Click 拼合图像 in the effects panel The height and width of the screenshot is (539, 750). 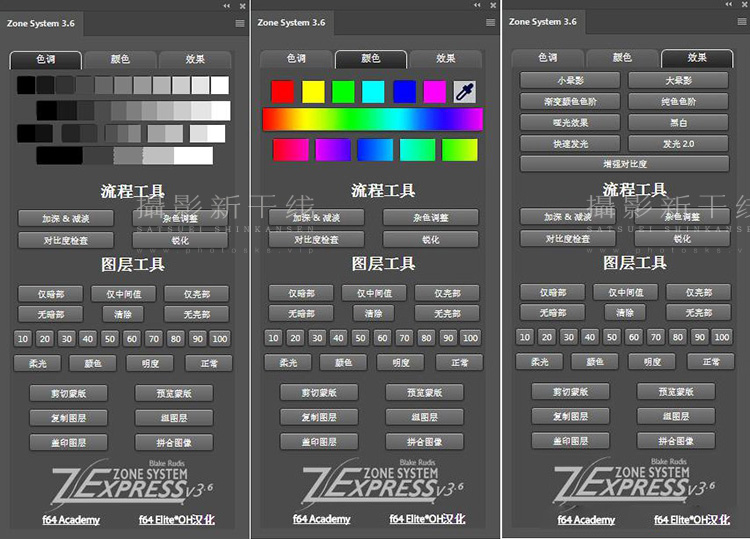coord(676,441)
